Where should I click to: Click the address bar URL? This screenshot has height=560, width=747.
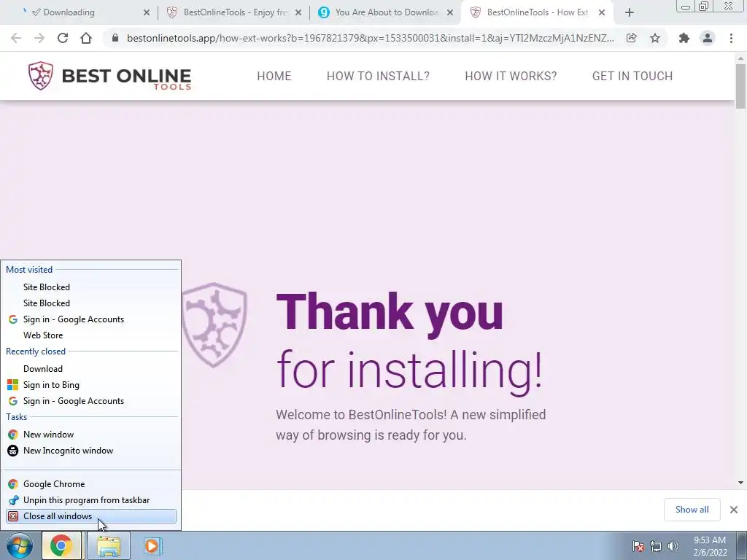click(370, 38)
